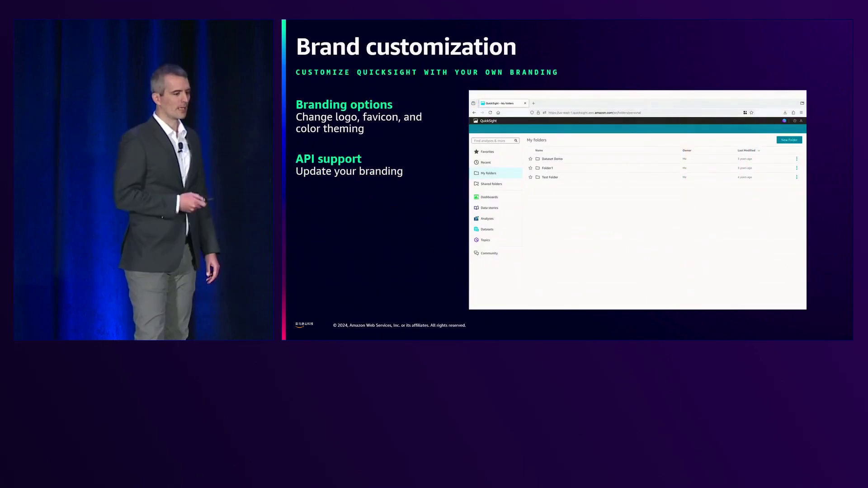Favorite the Folder1 star
868x488 pixels.
coord(530,168)
